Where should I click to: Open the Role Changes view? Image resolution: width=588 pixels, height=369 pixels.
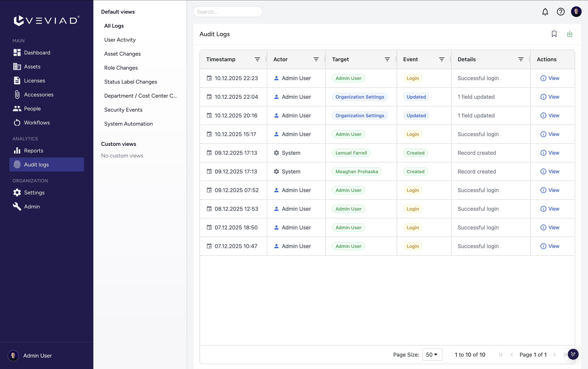point(121,68)
